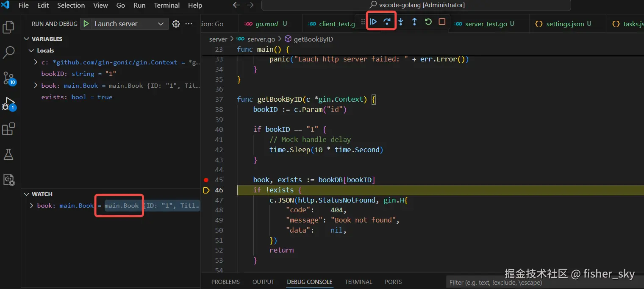This screenshot has height=289, width=644.
Task: Open the Run menu
Action: pos(139,6)
